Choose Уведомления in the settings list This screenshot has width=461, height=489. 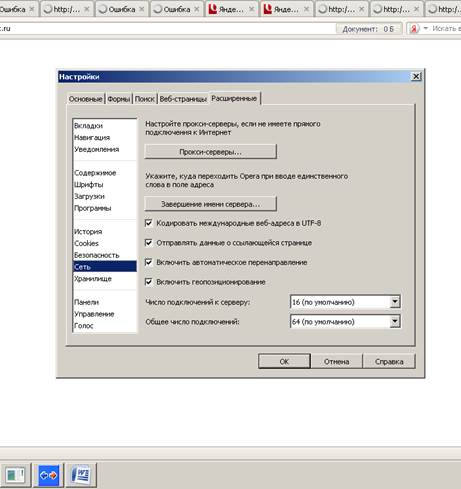point(105,149)
